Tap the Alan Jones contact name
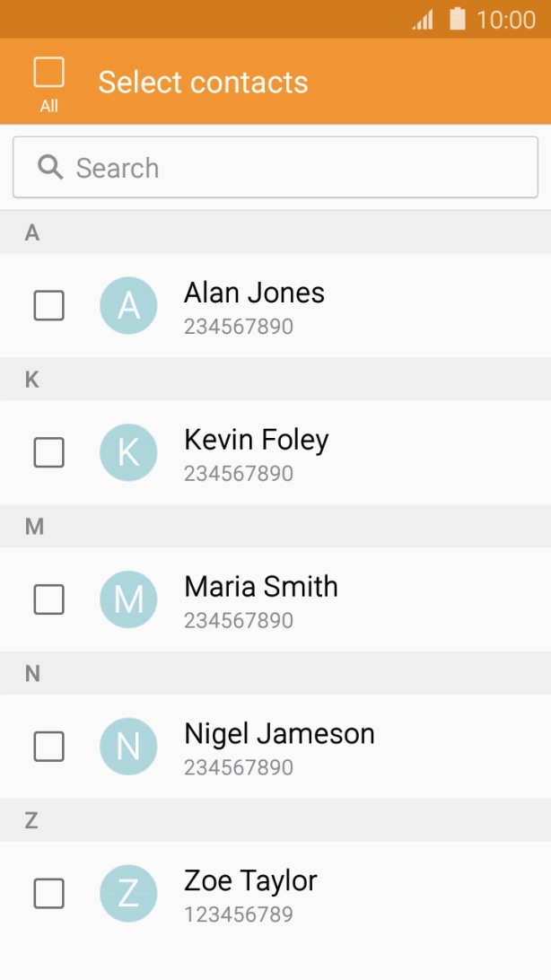This screenshot has height=980, width=551. point(254,293)
